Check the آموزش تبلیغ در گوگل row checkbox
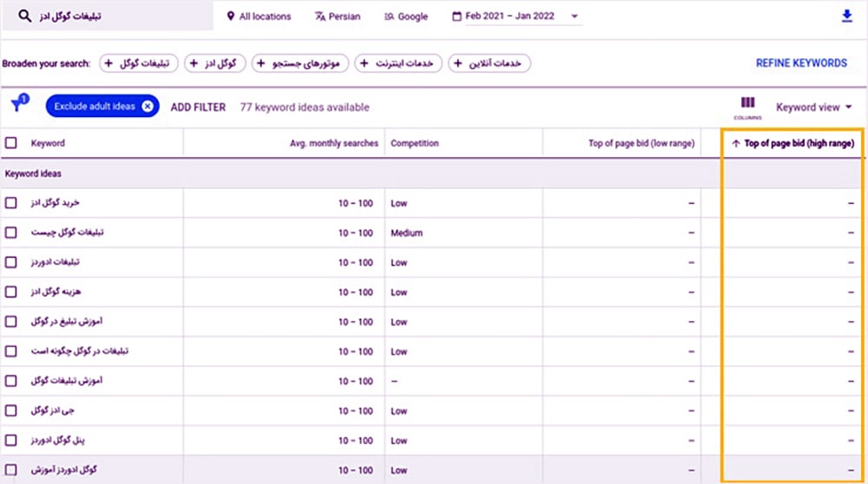The image size is (868, 484). (x=11, y=322)
